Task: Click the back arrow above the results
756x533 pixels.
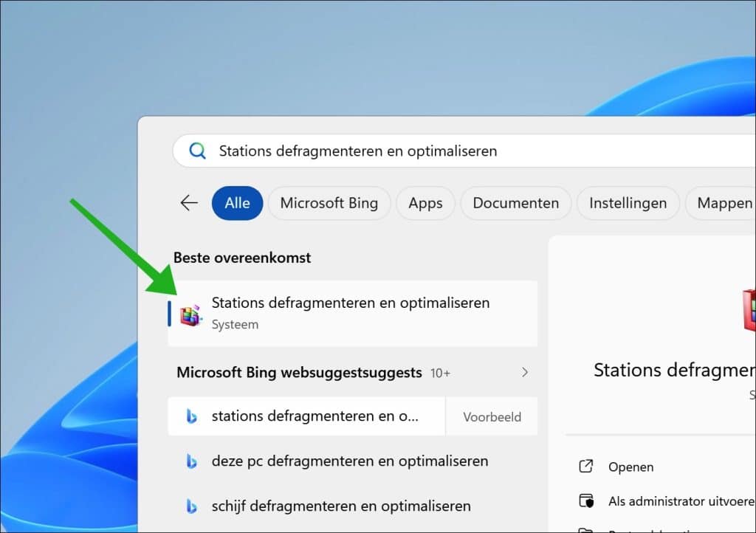Action: tap(189, 203)
